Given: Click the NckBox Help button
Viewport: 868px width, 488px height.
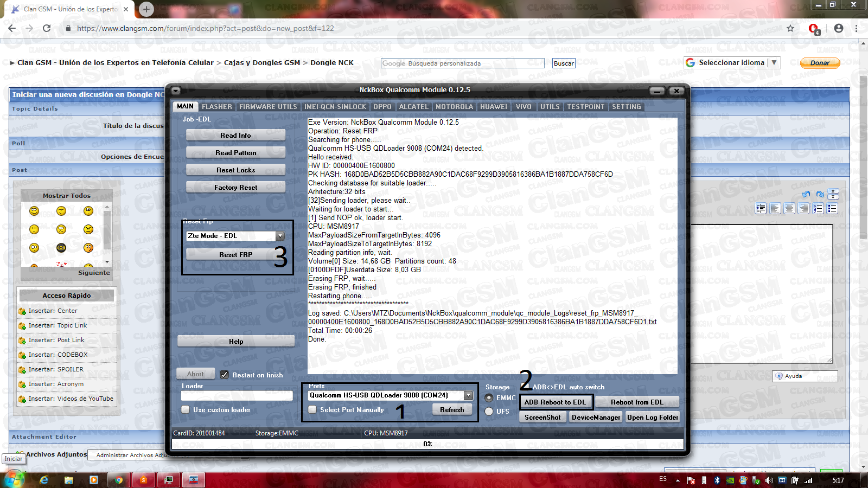Looking at the screenshot, I should pos(236,342).
